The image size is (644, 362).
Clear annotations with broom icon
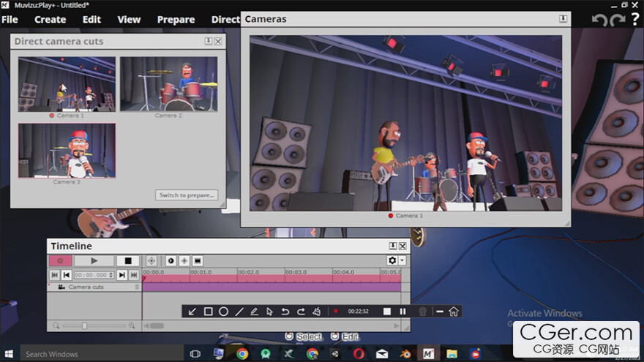click(x=316, y=312)
